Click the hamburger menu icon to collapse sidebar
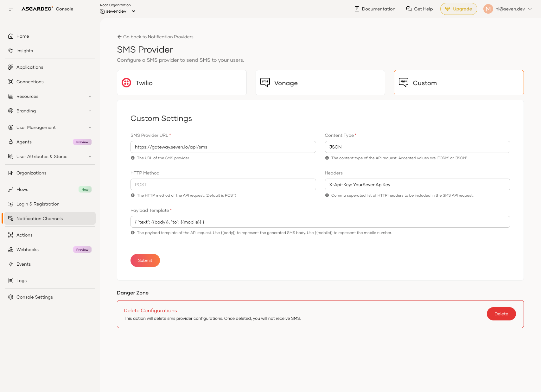Image resolution: width=541 pixels, height=392 pixels. click(11, 9)
